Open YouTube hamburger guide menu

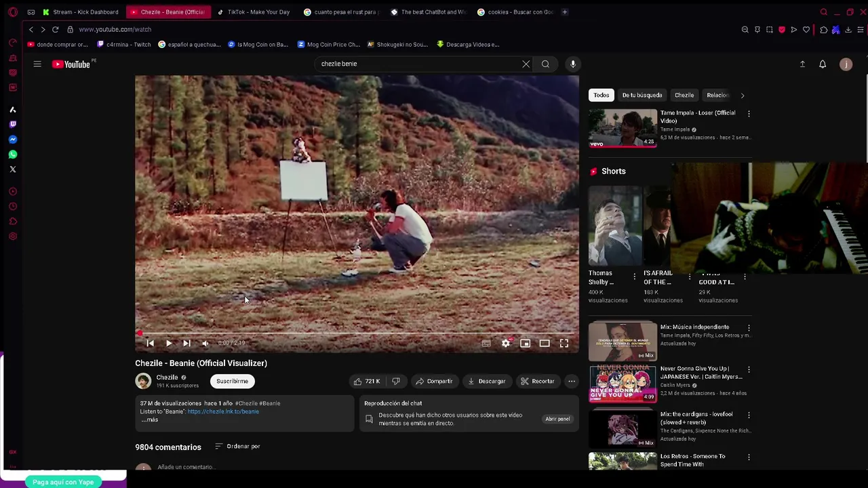click(37, 64)
